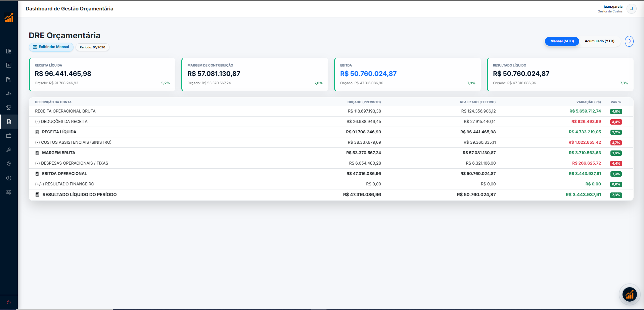Open the Período: 01/2026 selector
This screenshot has height=310, width=644.
tap(92, 47)
